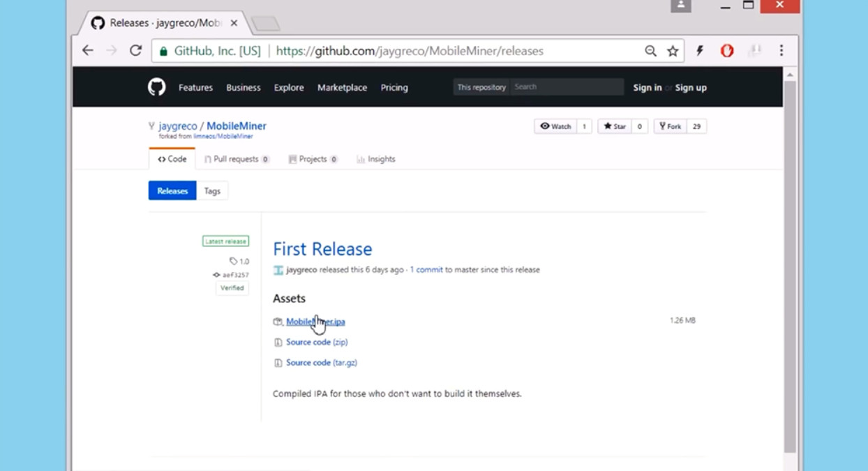This screenshot has height=471, width=868.
Task: Open the forked-from limneos/MobileMiner link
Action: [x=222, y=137]
